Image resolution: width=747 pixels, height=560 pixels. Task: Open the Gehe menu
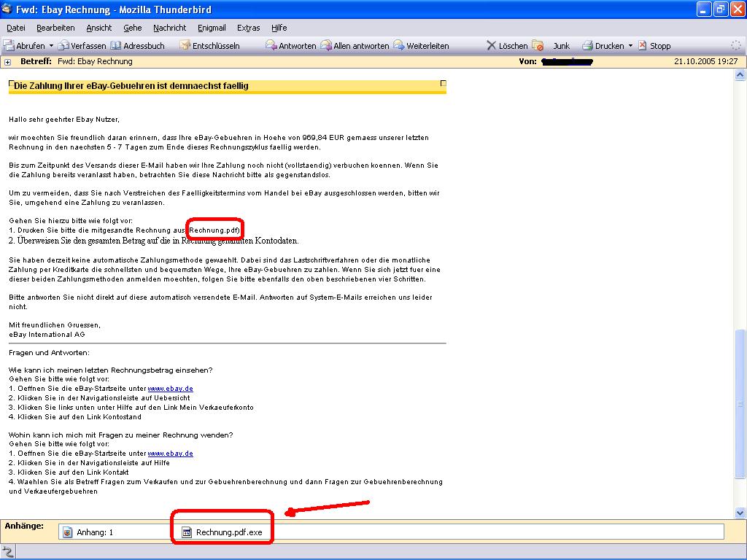[133, 28]
